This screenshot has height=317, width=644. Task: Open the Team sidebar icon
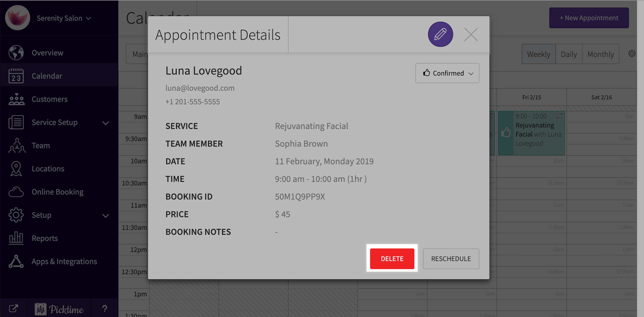pyautogui.click(x=17, y=145)
